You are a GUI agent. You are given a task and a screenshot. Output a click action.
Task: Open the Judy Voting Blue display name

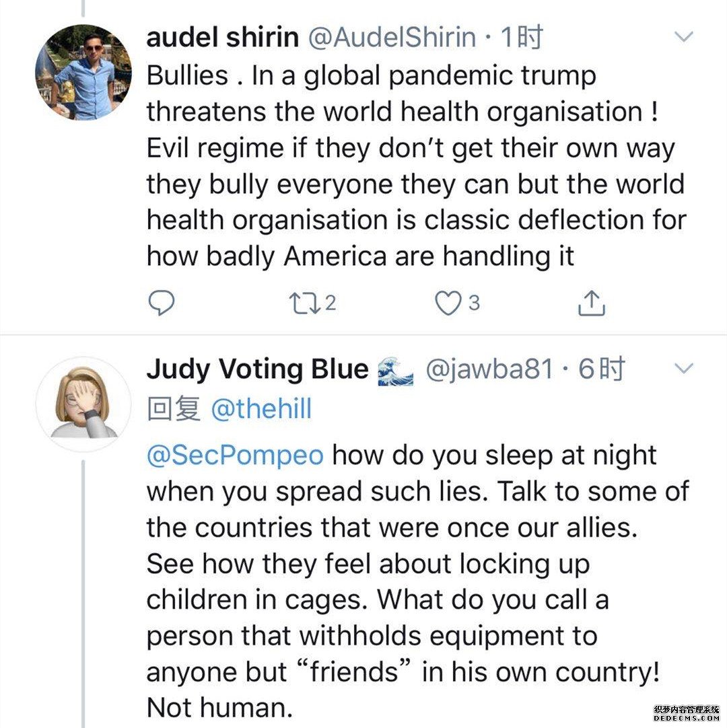click(x=257, y=369)
